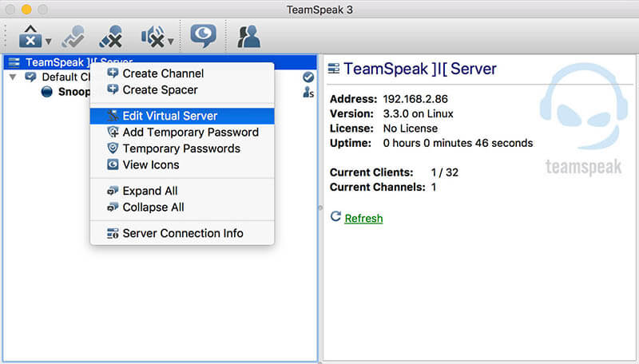
Task: Click the Collapse All menu item icon
Action: tap(113, 207)
